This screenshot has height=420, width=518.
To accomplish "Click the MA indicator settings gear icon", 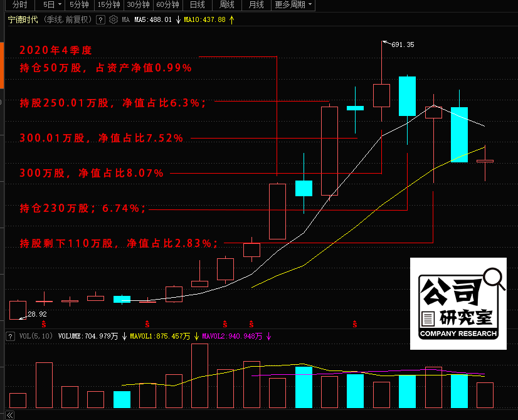I will (113, 19).
